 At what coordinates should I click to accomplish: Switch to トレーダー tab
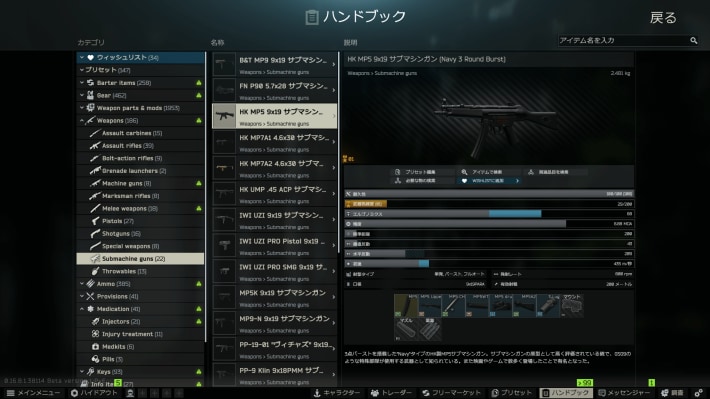(x=391, y=393)
